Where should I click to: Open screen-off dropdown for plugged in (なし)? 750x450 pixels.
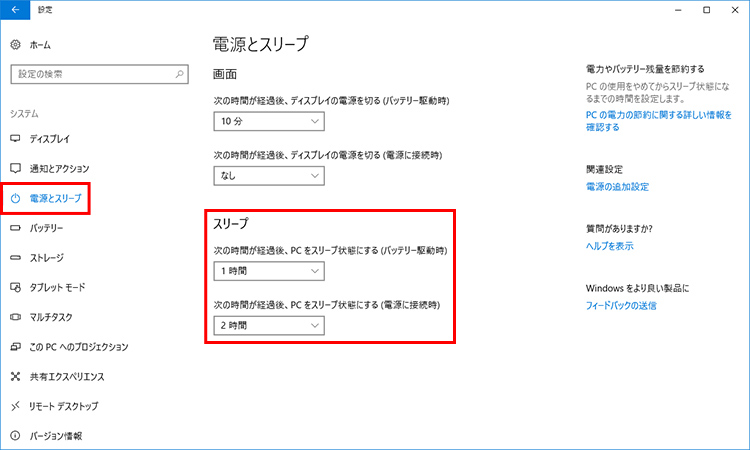pos(269,175)
